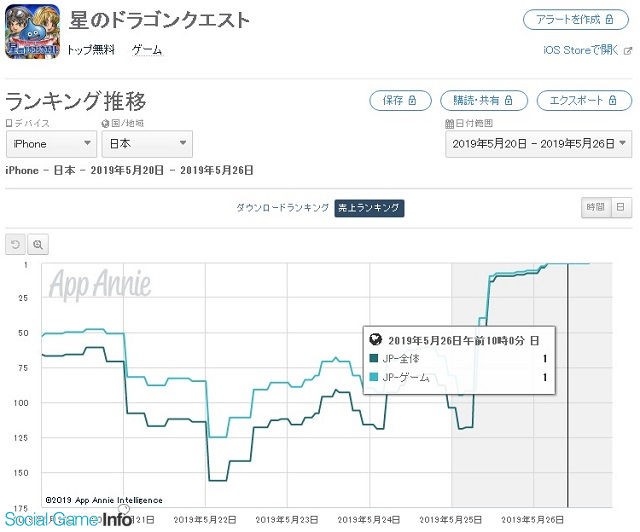Click the device icon by デバイス

(9, 123)
